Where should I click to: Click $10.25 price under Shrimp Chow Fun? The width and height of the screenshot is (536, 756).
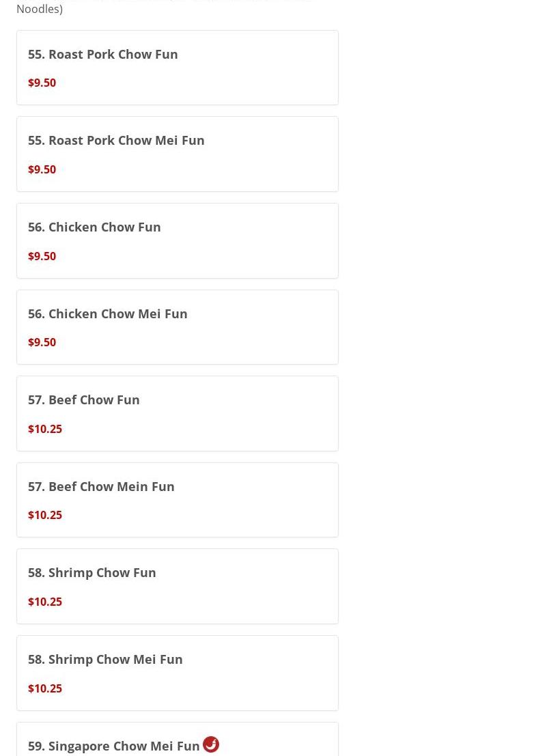[45, 602]
